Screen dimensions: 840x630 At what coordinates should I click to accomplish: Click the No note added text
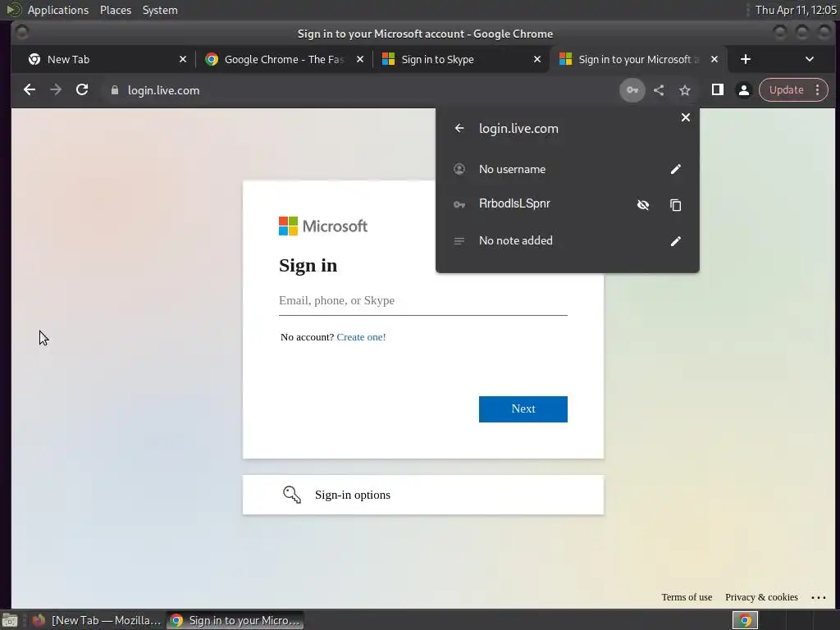coord(515,240)
